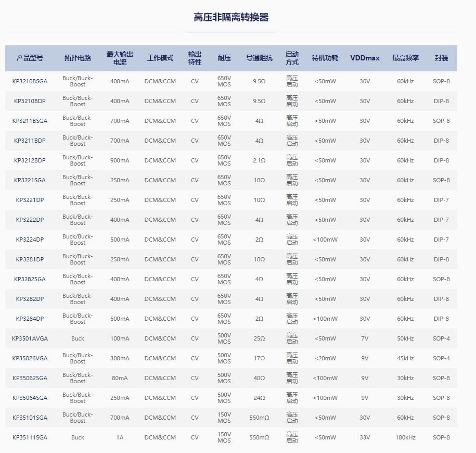The image size is (476, 453).
Task: Open details for KP3284DP
Action: (x=29, y=318)
